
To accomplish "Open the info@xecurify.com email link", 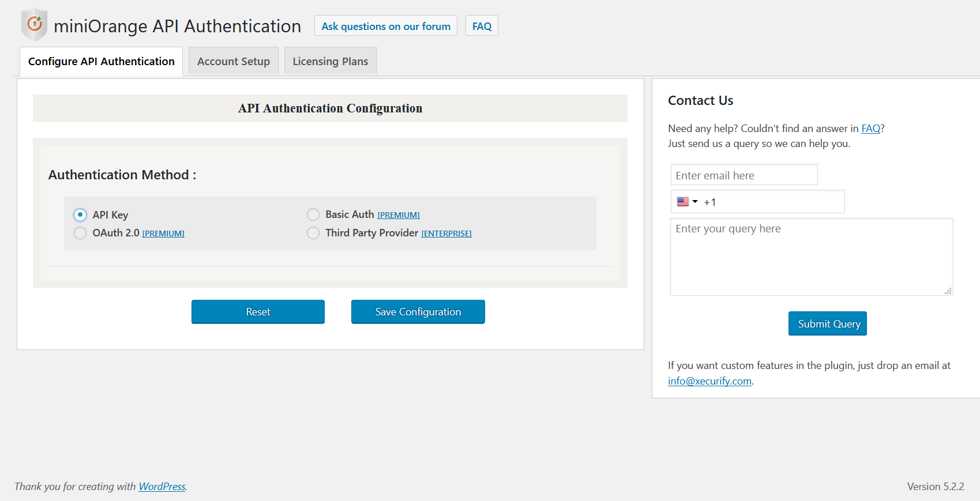I will pyautogui.click(x=709, y=381).
